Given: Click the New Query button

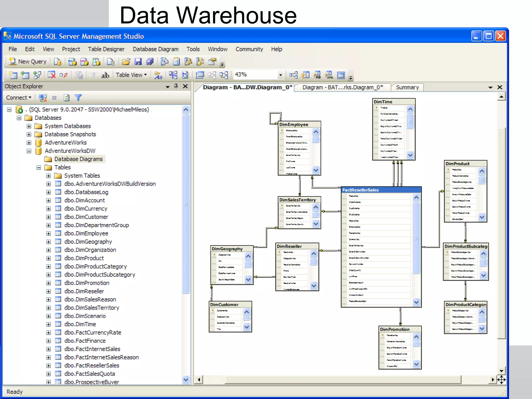Looking at the screenshot, I should pyautogui.click(x=28, y=62).
